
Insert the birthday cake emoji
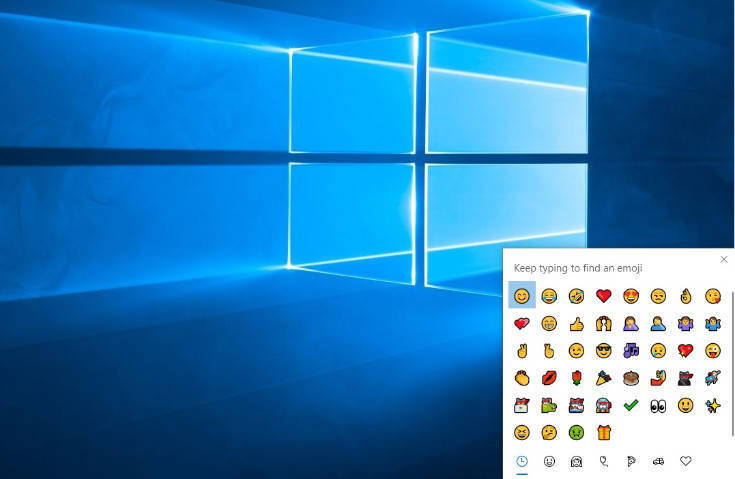pyautogui.click(x=630, y=378)
